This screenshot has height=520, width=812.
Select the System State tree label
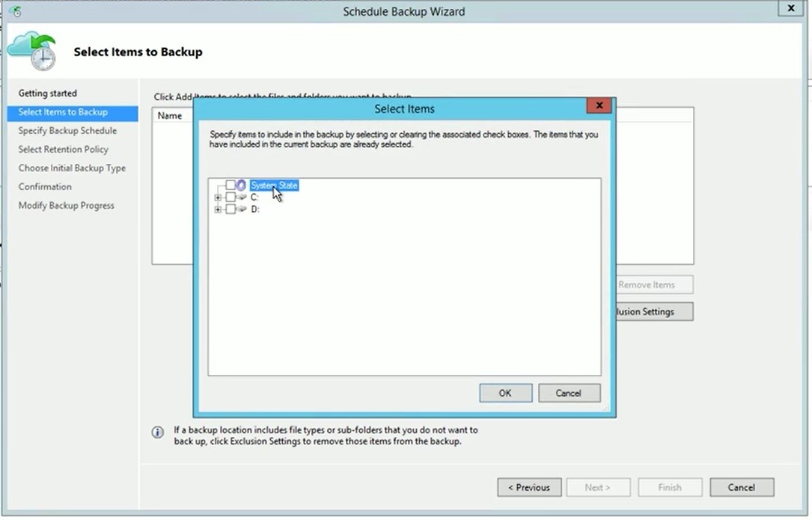[274, 185]
